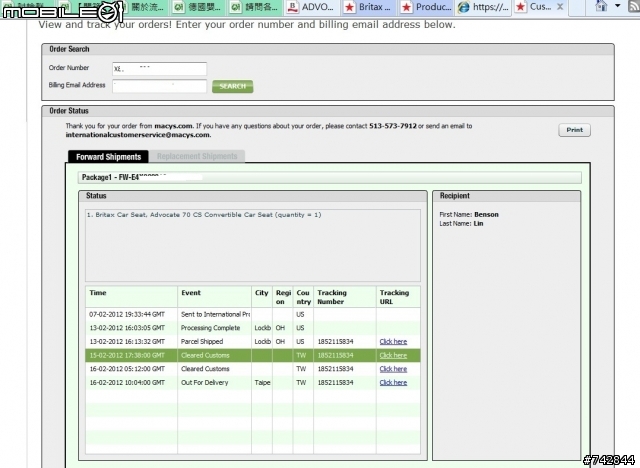Select the 'Processing Complete' event cell
The width and height of the screenshot is (640, 468).
[214, 328]
